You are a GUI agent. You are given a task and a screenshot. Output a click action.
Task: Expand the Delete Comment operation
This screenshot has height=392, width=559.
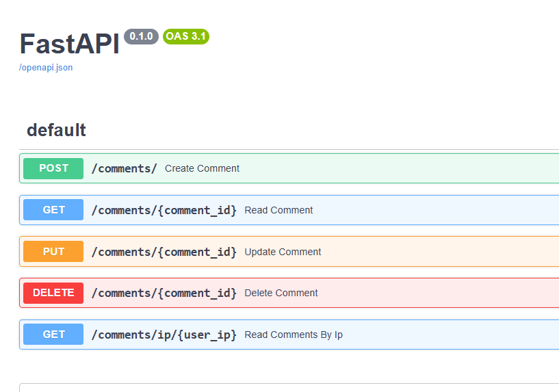click(x=281, y=293)
